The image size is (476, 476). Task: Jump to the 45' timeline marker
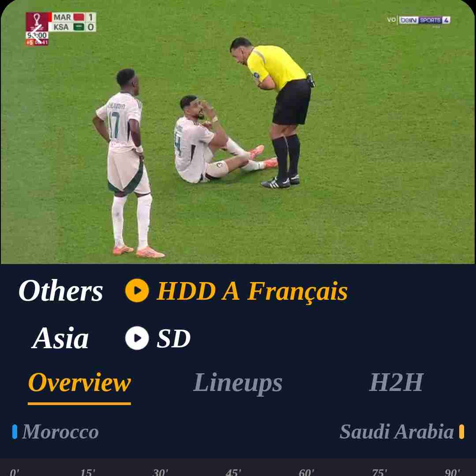[x=233, y=472]
